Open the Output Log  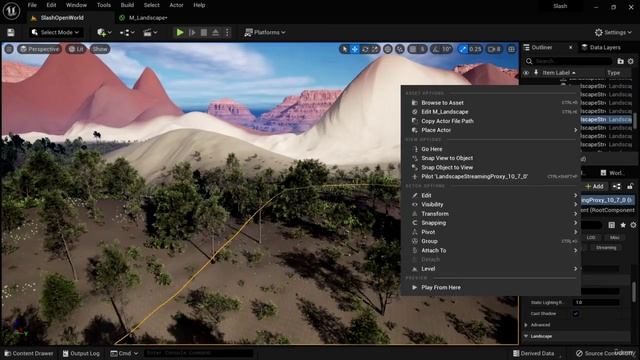coord(81,353)
